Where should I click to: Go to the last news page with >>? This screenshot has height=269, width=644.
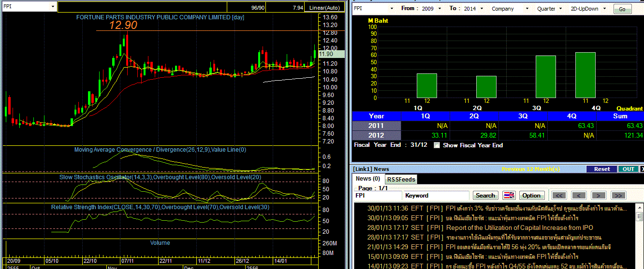coord(618,196)
